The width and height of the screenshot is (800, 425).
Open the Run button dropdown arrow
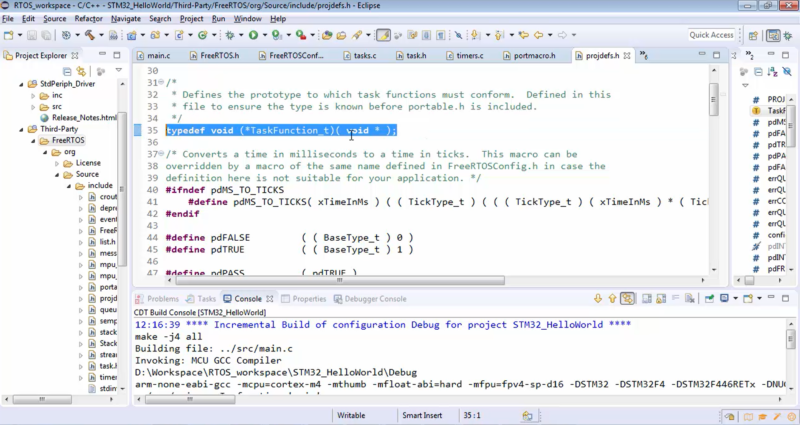tap(264, 35)
